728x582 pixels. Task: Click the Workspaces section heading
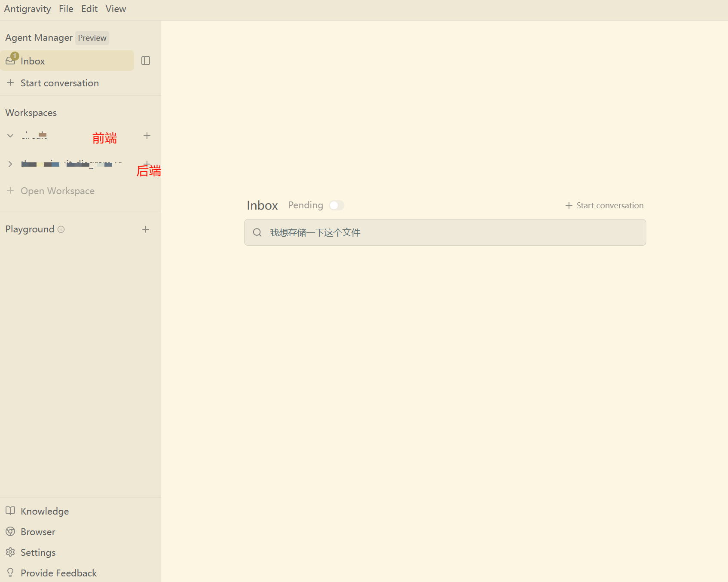point(31,113)
